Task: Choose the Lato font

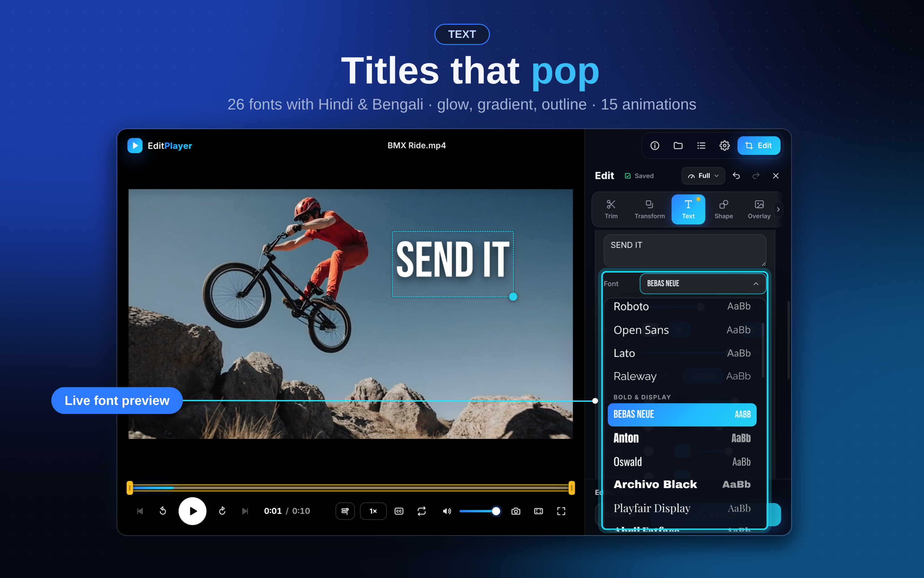Action: coord(682,353)
